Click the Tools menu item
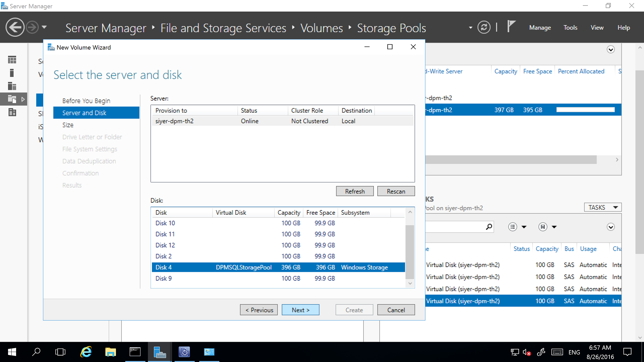This screenshot has height=362, width=644. pos(571,27)
